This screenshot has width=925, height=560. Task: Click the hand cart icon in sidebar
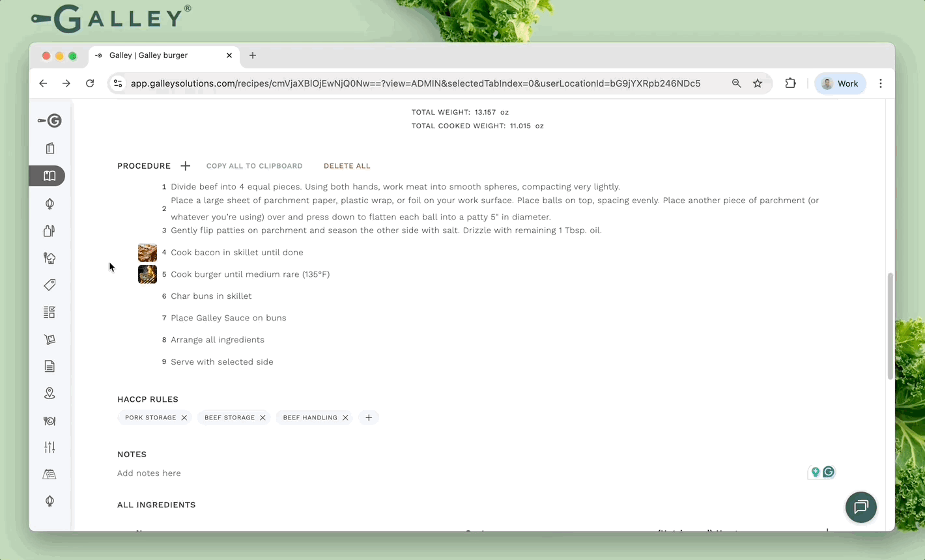point(50,339)
